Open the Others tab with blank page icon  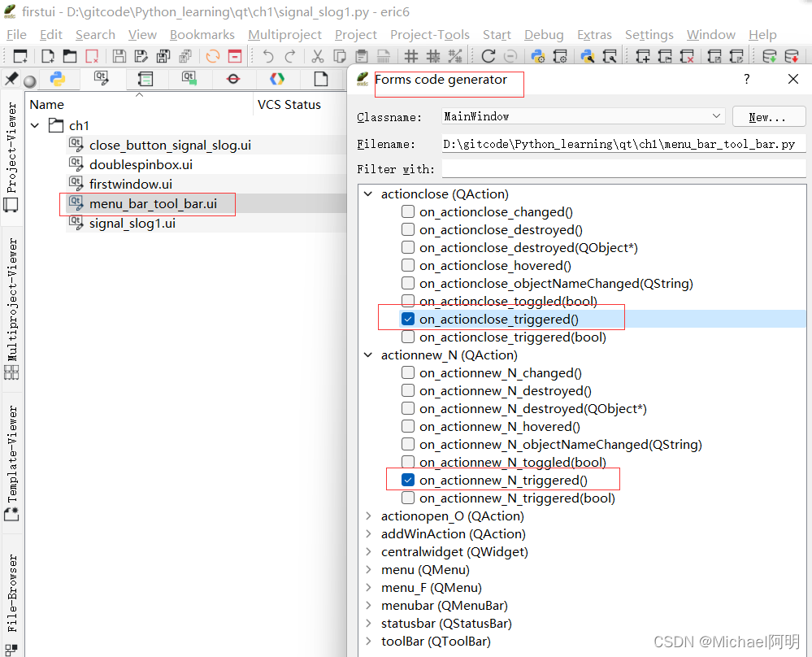point(321,79)
